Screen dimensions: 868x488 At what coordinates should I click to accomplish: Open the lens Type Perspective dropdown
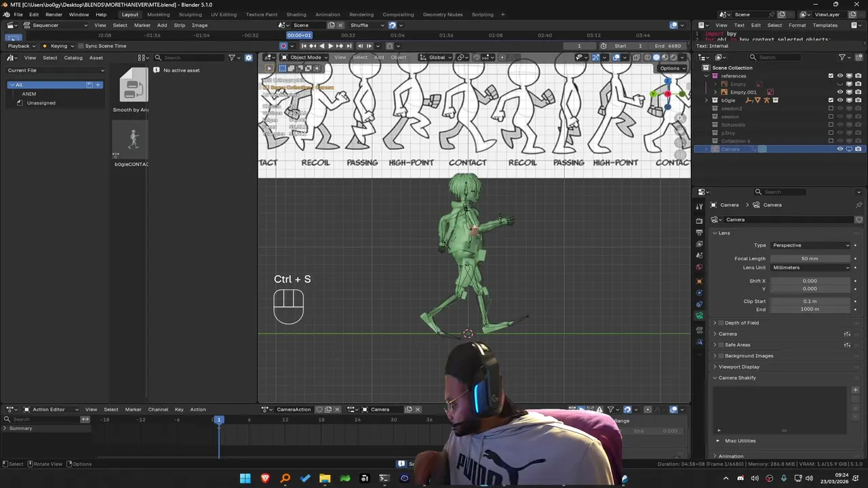click(x=810, y=245)
